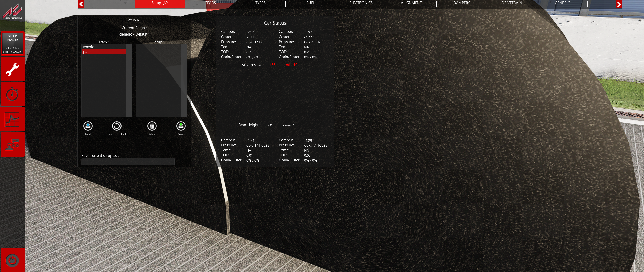Open the TYRES tab
This screenshot has width=644, height=272.
[x=260, y=3]
